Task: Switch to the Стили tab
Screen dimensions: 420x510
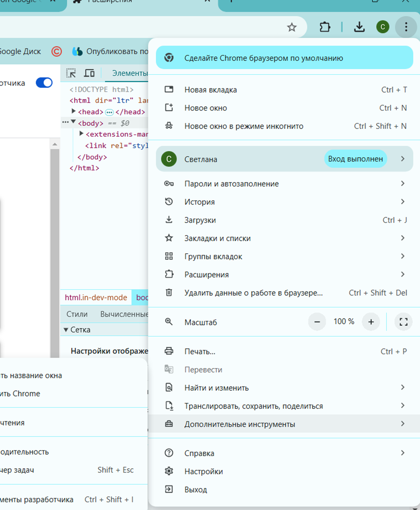Action: coord(77,314)
